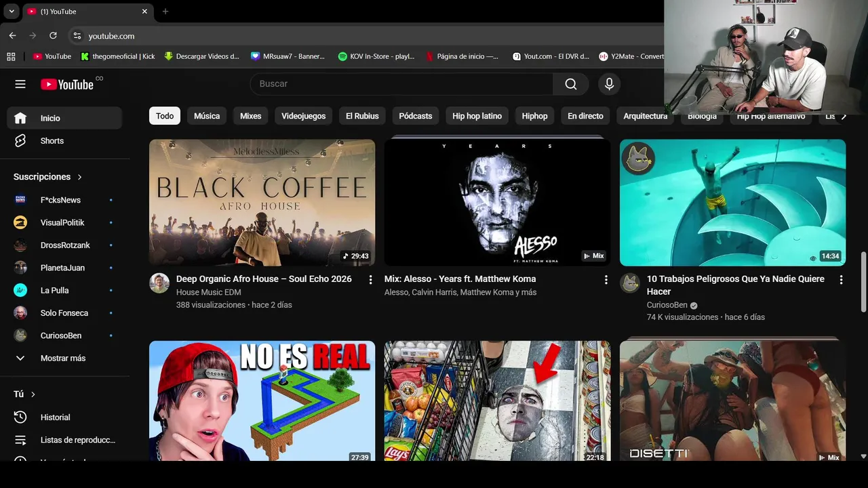Expand the Tú section chevron
This screenshot has height=488, width=868.
[33, 394]
